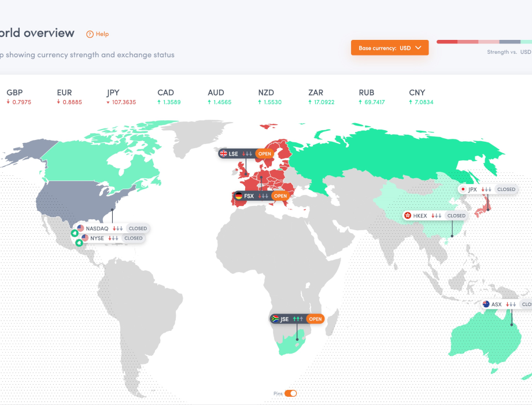Toggle the Pins switch off

pyautogui.click(x=290, y=393)
